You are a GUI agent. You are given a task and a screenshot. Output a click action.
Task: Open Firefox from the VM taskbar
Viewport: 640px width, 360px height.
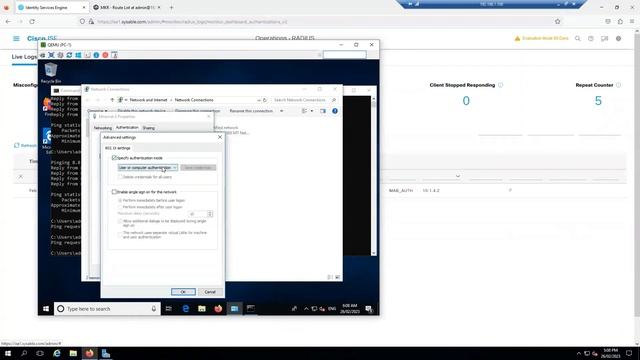click(218, 309)
